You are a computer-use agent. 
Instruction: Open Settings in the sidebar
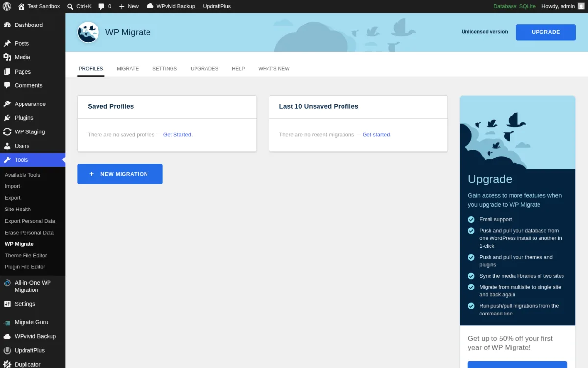pos(32,304)
